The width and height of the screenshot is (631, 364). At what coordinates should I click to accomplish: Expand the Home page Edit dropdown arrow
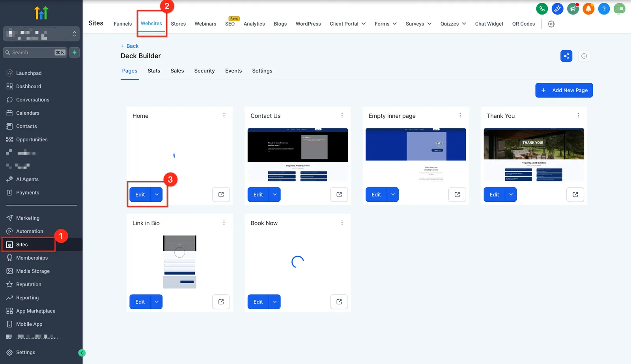click(157, 195)
